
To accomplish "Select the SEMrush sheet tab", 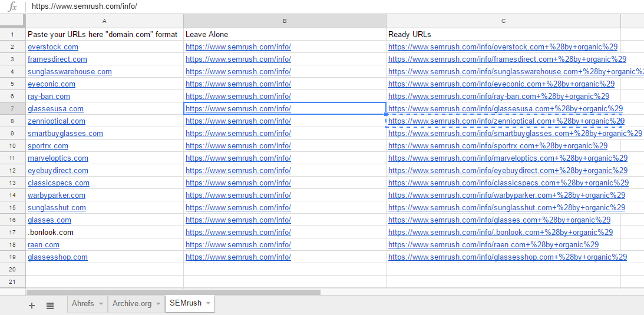I will (x=185, y=303).
